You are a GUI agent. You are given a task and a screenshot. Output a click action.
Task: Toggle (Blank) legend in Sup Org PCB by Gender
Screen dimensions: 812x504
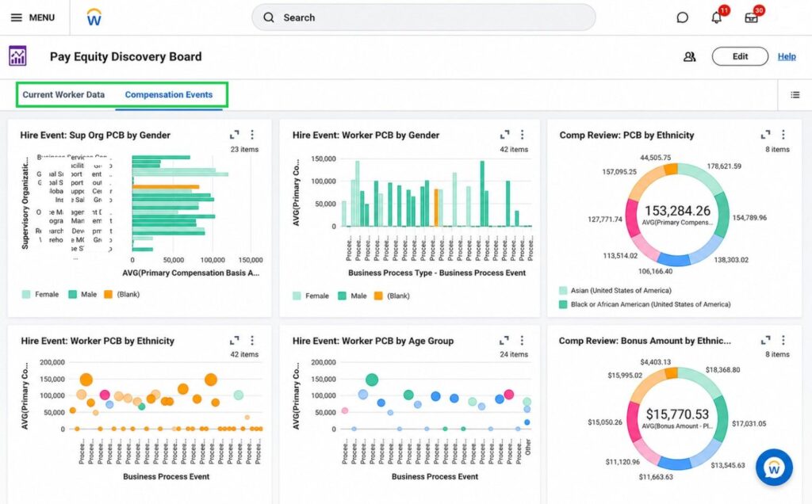[x=121, y=294]
